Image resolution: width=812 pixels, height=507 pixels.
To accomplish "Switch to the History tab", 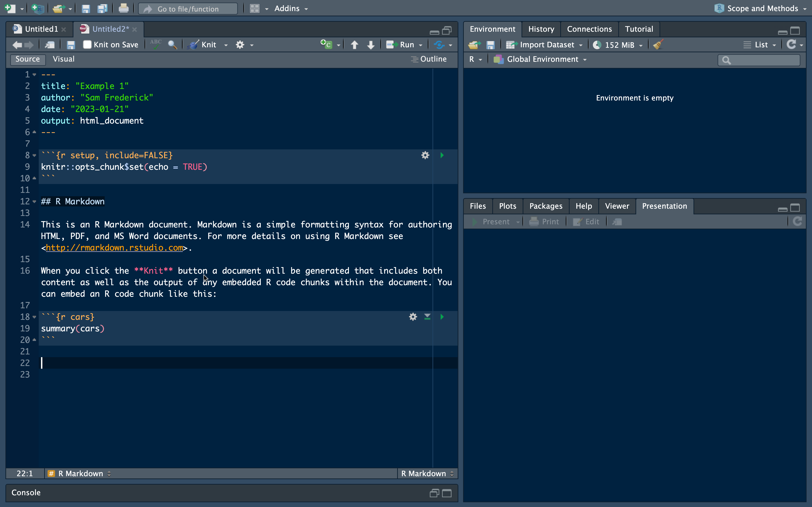I will pyautogui.click(x=541, y=29).
